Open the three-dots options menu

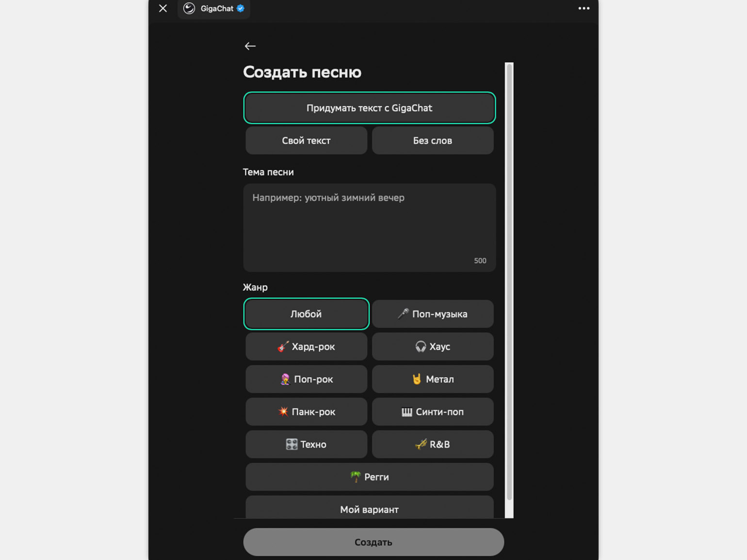(x=584, y=8)
